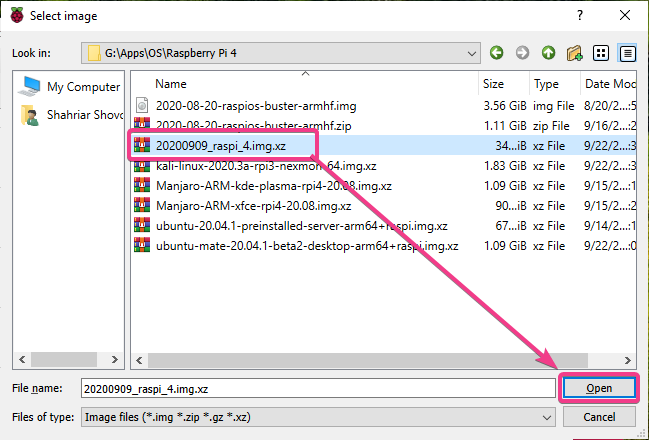Click archive icon of 20200909_raspi_4.img.xz
Screen dimensions: 649x440
tap(142, 145)
